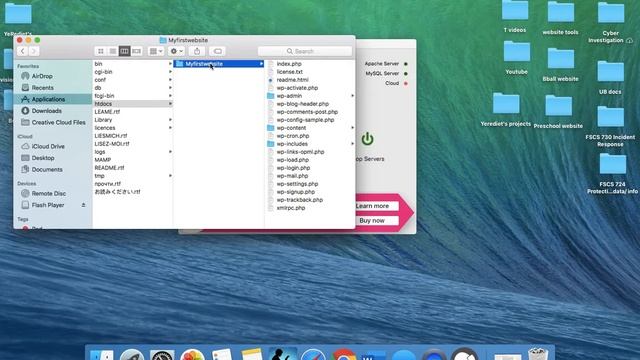
Task: Open the Bball website desktop folder
Action: (560, 64)
